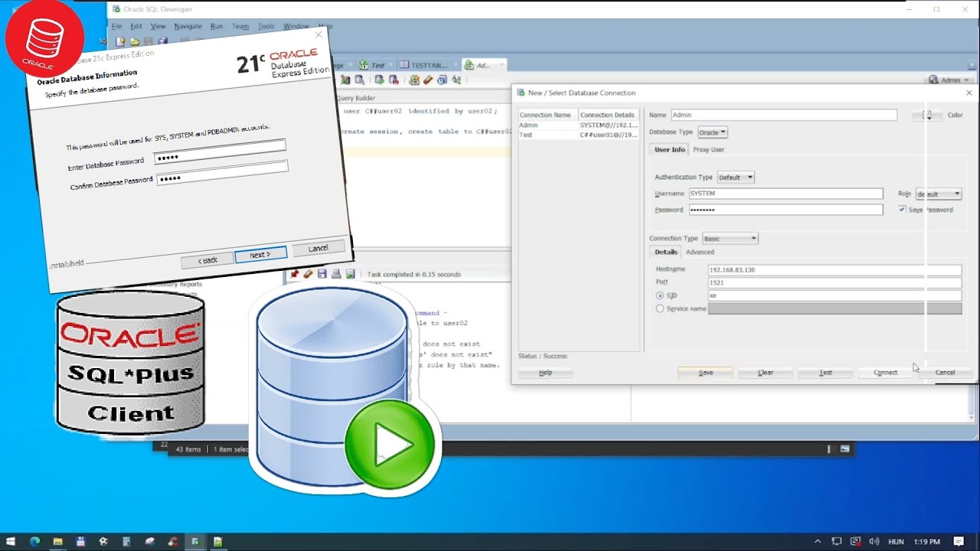Click Next in Oracle installer

261,255
